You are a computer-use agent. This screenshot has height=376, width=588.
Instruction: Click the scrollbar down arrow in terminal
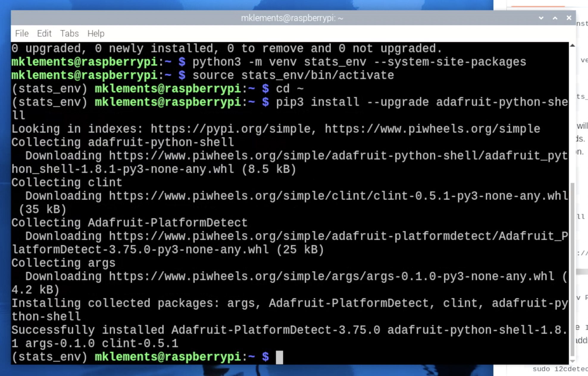click(572, 361)
